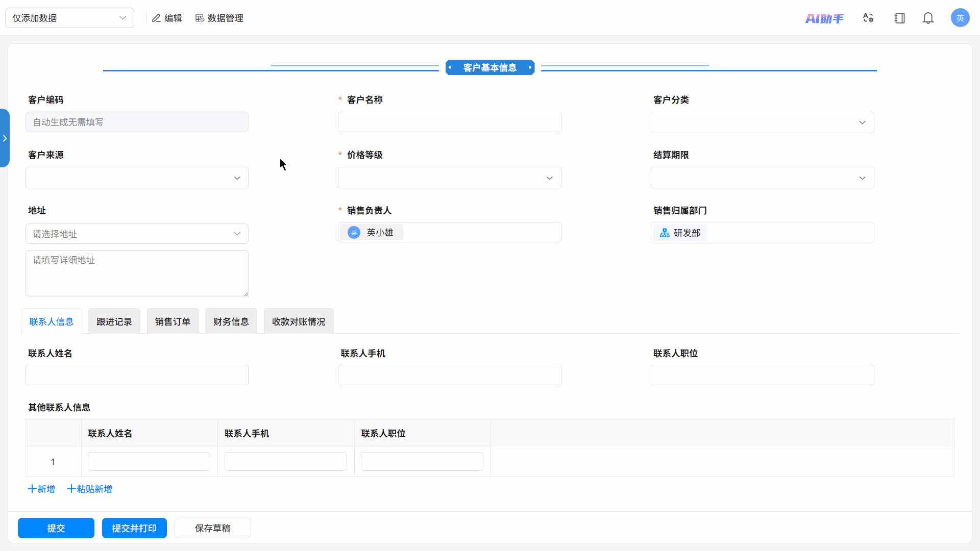Click the 提交 button
This screenshot has height=551, width=980.
click(56, 528)
